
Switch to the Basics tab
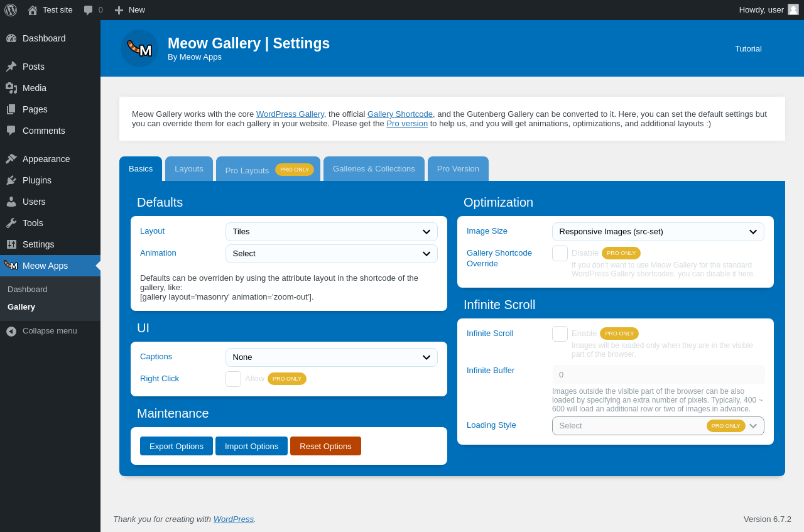coord(141,169)
